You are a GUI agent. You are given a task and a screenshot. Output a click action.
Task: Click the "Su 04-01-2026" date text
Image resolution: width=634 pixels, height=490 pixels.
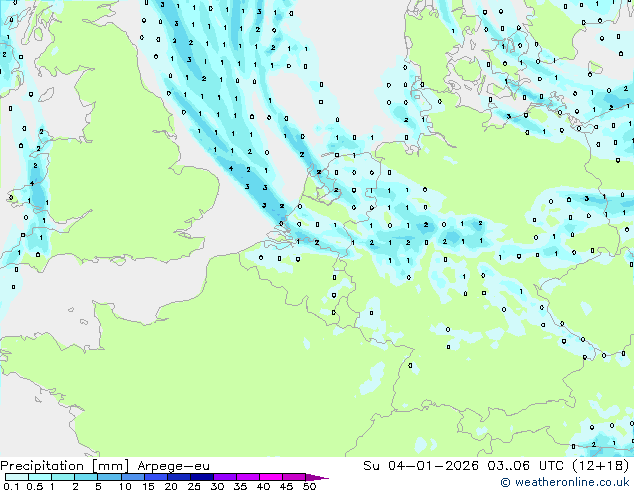point(421,466)
